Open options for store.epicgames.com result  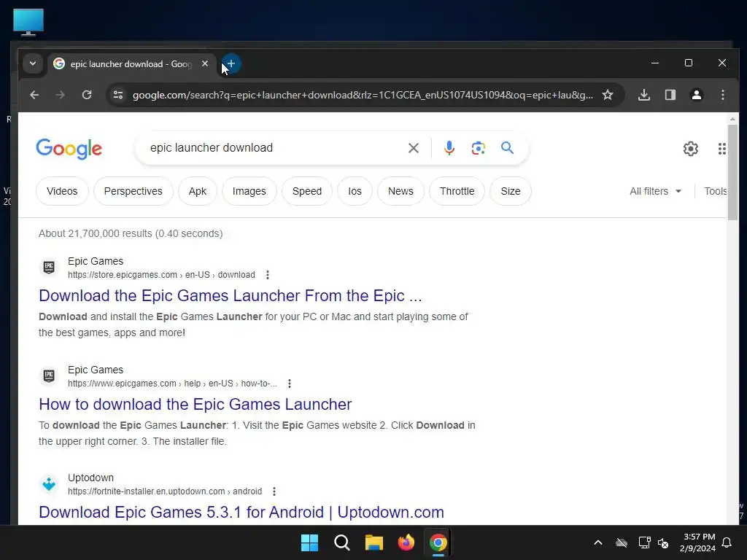click(267, 275)
